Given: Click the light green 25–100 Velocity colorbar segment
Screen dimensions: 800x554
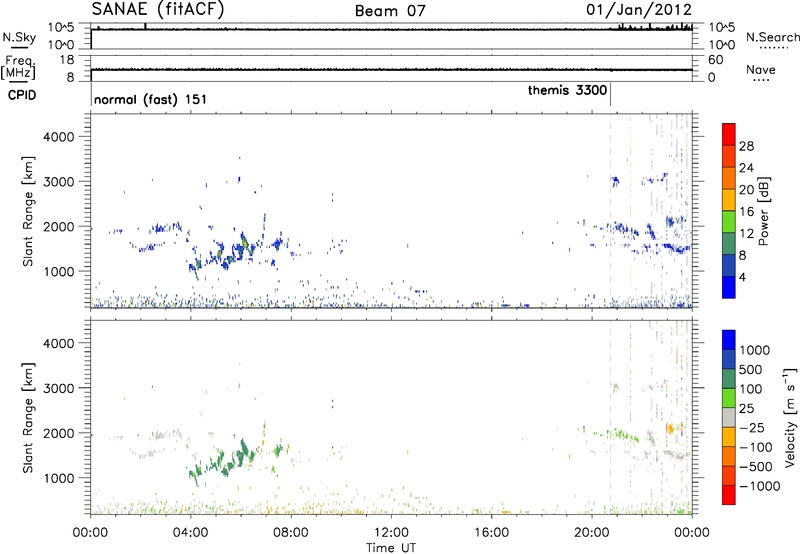Looking at the screenshot, I should point(729,398).
